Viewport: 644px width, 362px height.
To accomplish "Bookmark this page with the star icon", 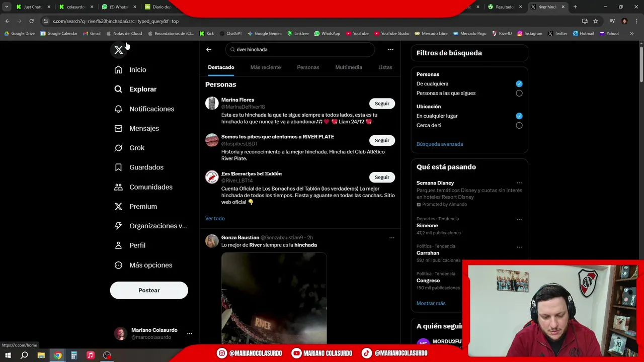I will tap(596, 21).
